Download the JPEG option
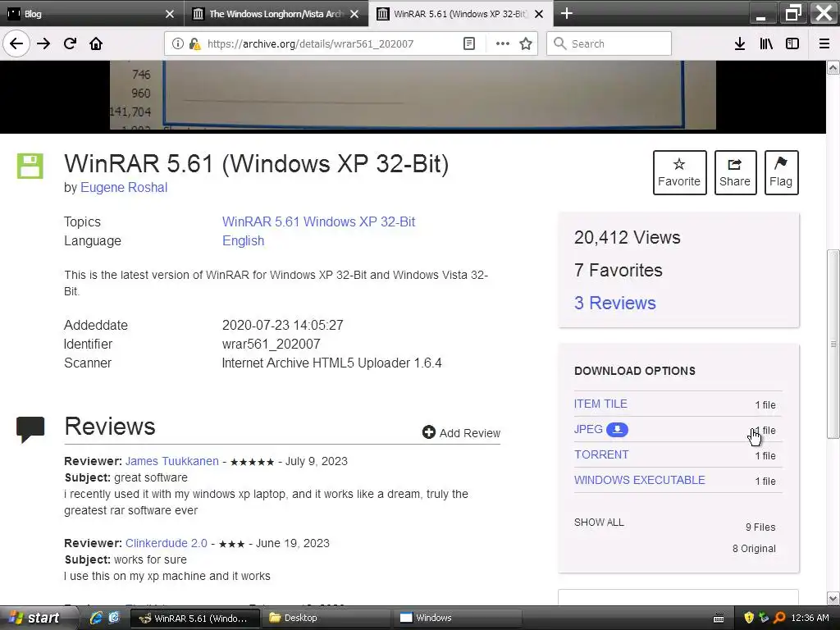Viewport: 840px width, 630px height. click(x=588, y=429)
